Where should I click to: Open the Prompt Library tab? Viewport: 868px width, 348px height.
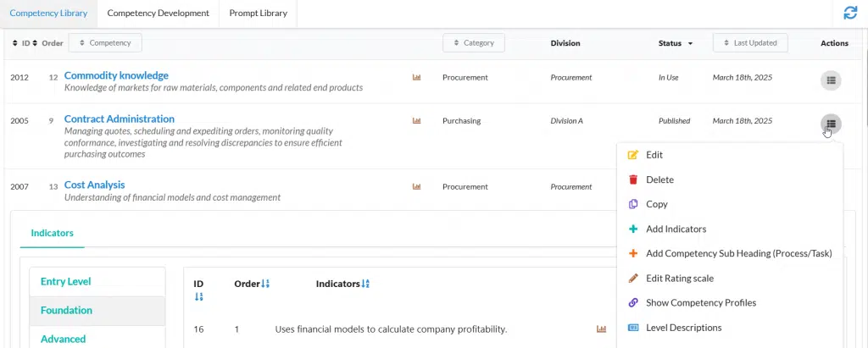pyautogui.click(x=258, y=14)
